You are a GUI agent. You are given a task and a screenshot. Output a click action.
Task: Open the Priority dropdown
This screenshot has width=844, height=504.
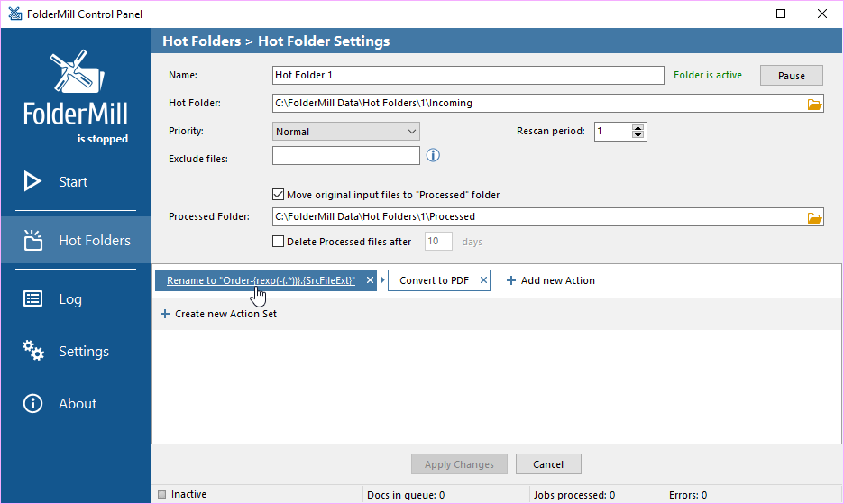tap(346, 132)
